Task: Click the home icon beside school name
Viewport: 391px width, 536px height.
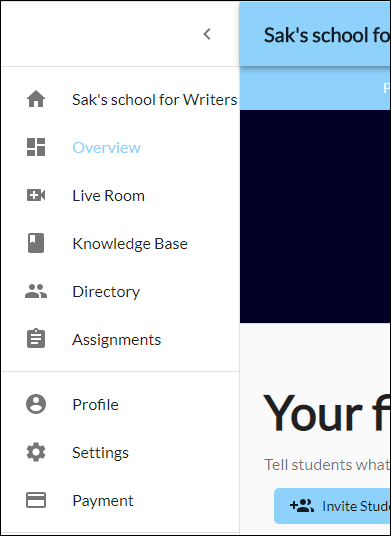Action: [36, 99]
